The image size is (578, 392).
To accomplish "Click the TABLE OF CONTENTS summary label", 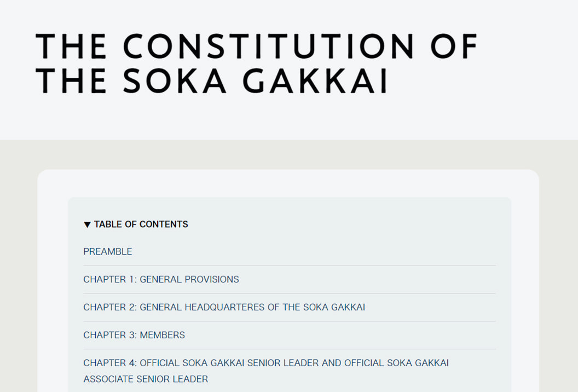I will 141,224.
